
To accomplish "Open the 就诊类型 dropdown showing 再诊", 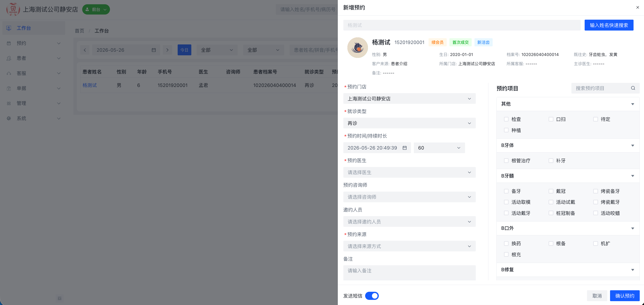I will [409, 123].
